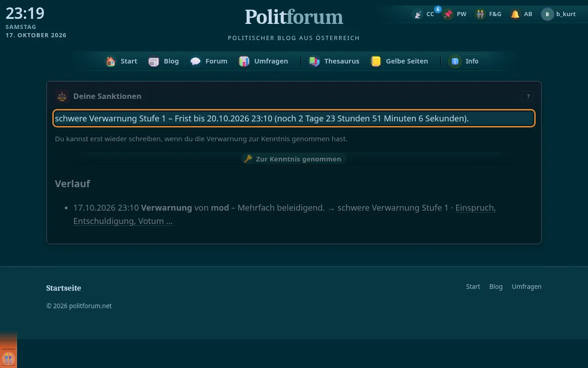Select the highlighted schwere Verwarnung notice box
The image size is (588, 368).
click(x=294, y=118)
